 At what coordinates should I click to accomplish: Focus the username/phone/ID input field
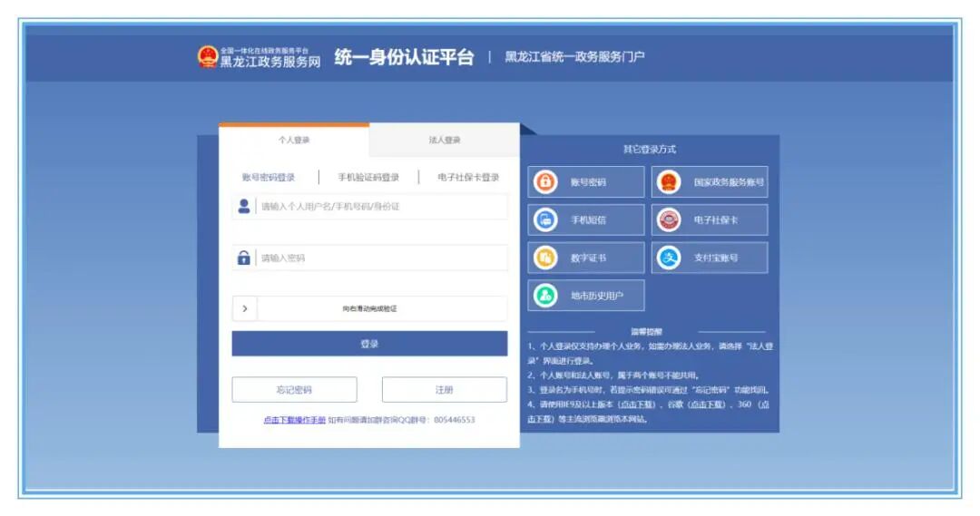369,207
